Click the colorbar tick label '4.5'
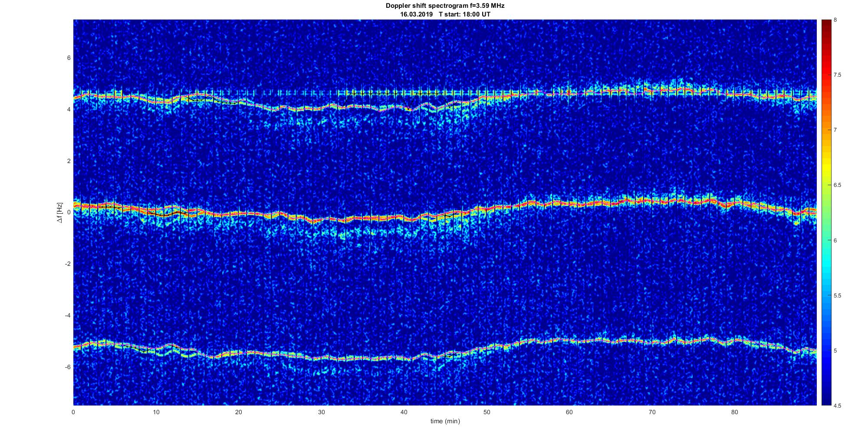 point(838,406)
